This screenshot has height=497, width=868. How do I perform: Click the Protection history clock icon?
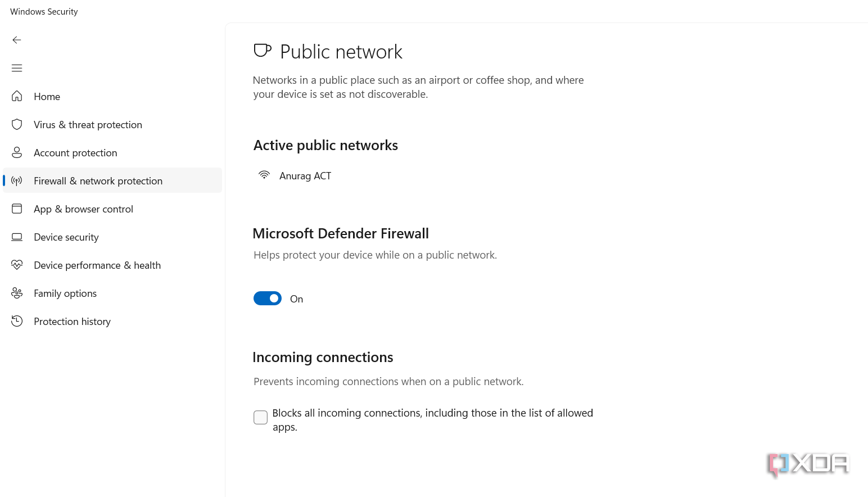(17, 321)
